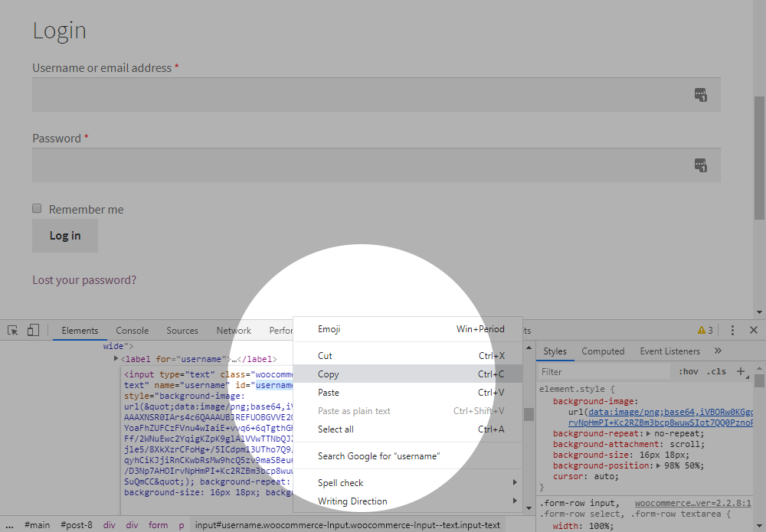Click the username field autofill icon
This screenshot has width=766, height=532.
coord(701,95)
